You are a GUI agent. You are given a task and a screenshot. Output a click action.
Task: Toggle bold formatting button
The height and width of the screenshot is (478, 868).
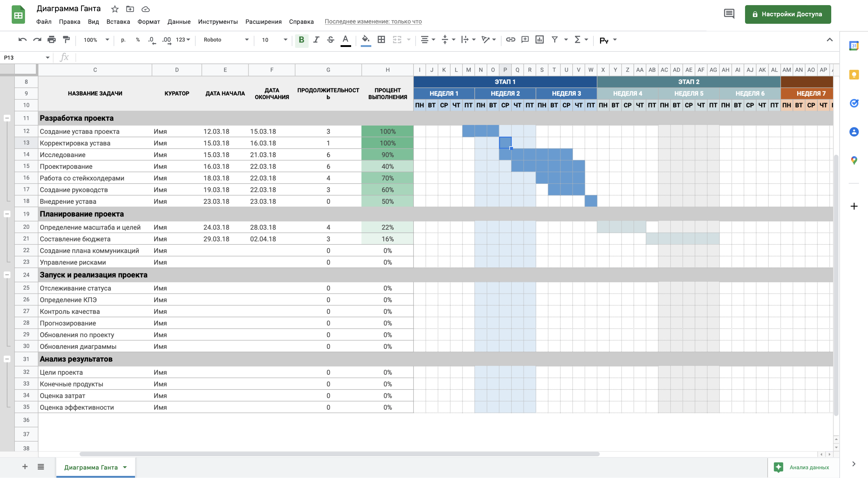[301, 40]
